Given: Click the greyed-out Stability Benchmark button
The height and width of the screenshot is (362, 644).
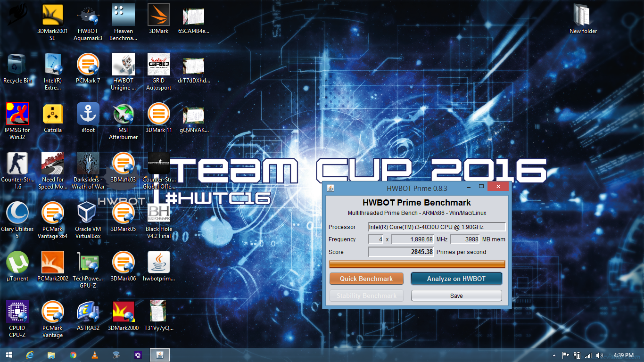Looking at the screenshot, I should [366, 296].
